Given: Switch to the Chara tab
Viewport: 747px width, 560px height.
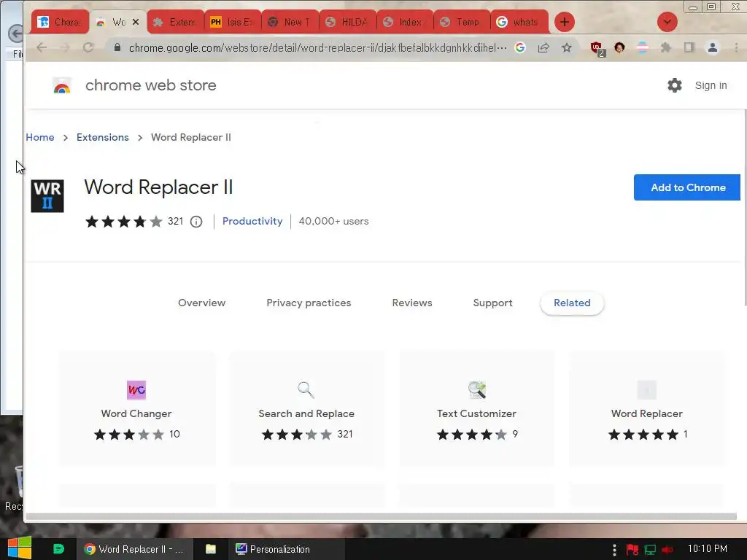Looking at the screenshot, I should click(60, 22).
